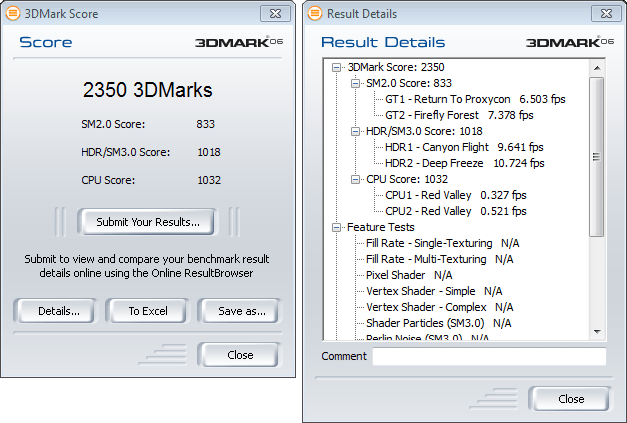
Task: Click the 2350 3DMarks score text
Action: (148, 90)
